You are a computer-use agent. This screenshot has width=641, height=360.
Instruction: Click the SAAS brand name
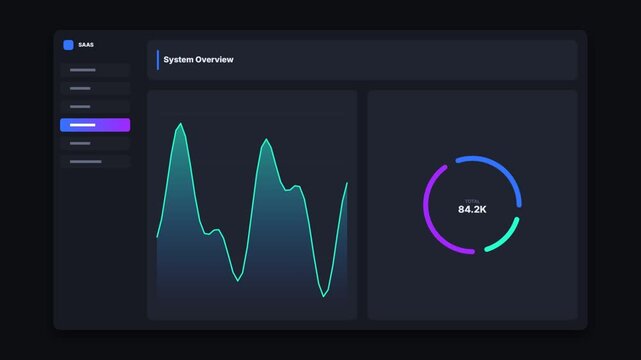[x=86, y=45]
